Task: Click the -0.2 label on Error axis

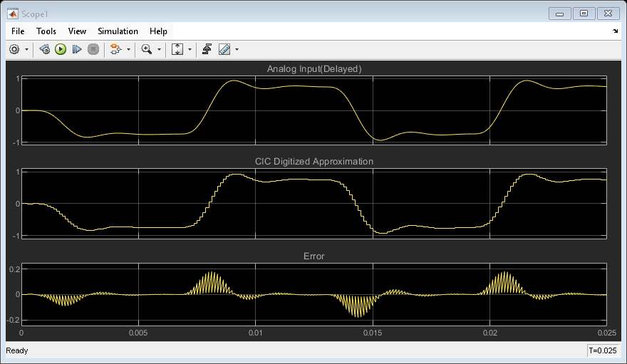Action: [x=14, y=320]
